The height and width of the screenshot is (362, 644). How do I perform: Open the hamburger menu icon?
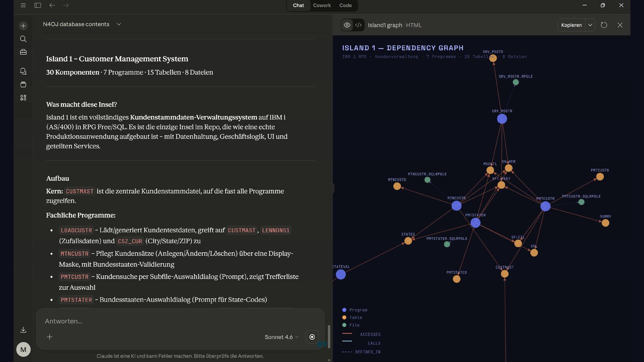coord(23,5)
